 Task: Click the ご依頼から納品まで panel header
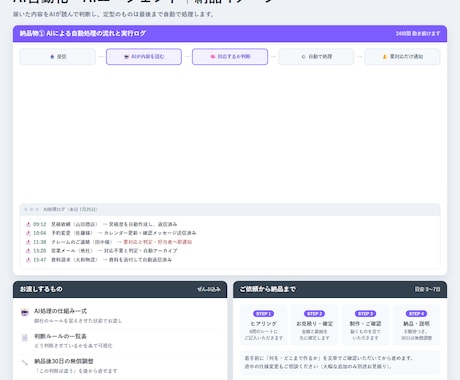[x=340, y=289]
